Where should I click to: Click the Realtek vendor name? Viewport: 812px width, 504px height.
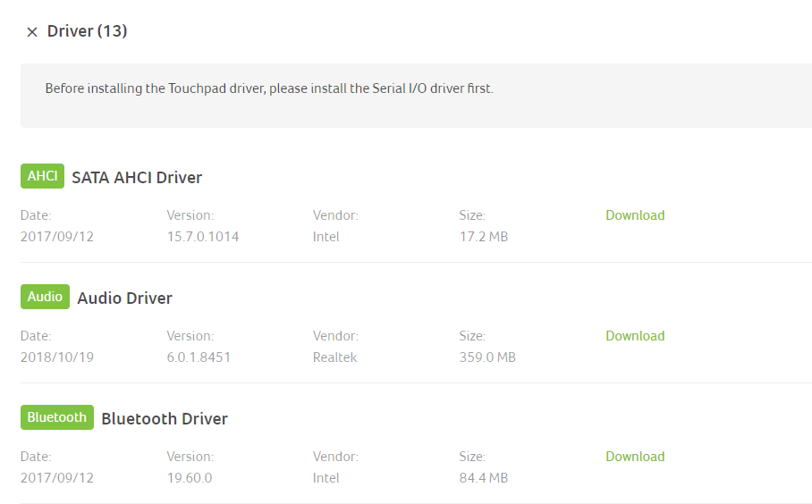(334, 357)
